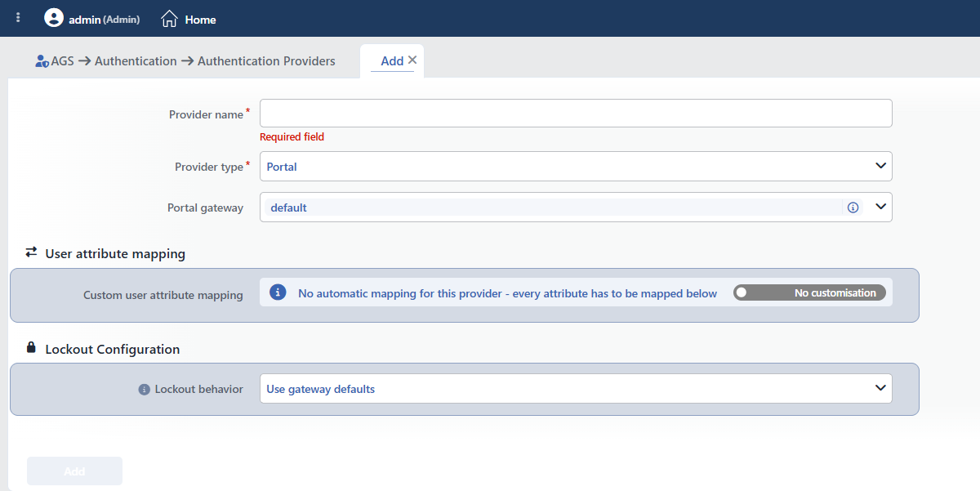This screenshot has height=491, width=980.
Task: Click the Provider name label
Action: (x=206, y=114)
